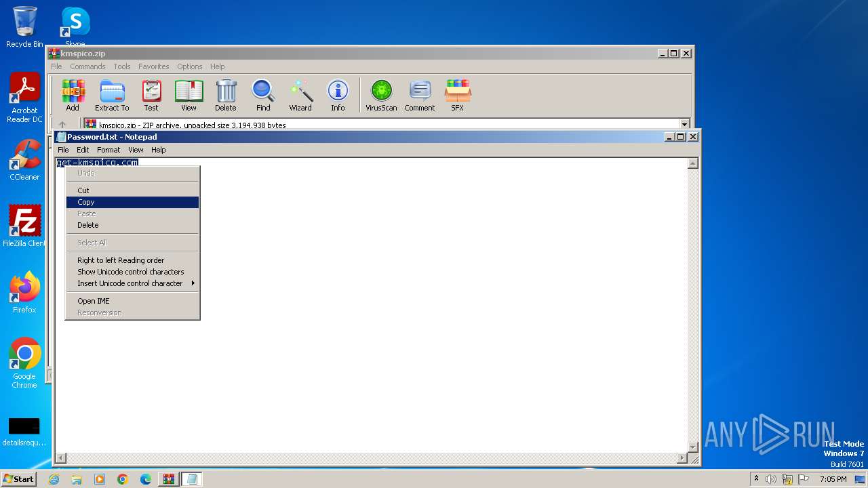Click the Test archive icon
868x488 pixels.
pyautogui.click(x=151, y=95)
